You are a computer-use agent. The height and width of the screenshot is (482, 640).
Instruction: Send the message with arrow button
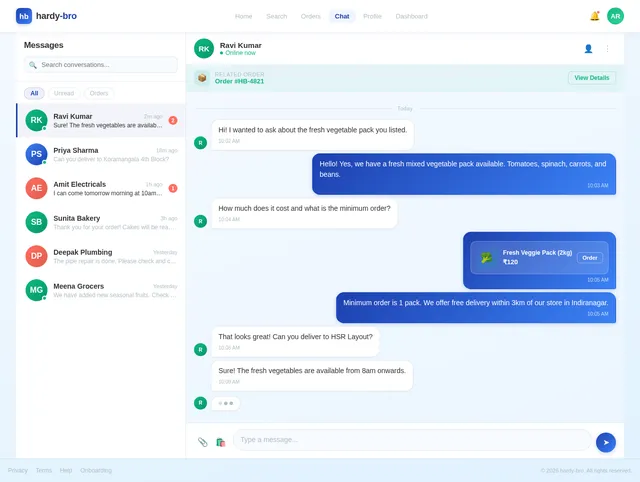[606, 442]
